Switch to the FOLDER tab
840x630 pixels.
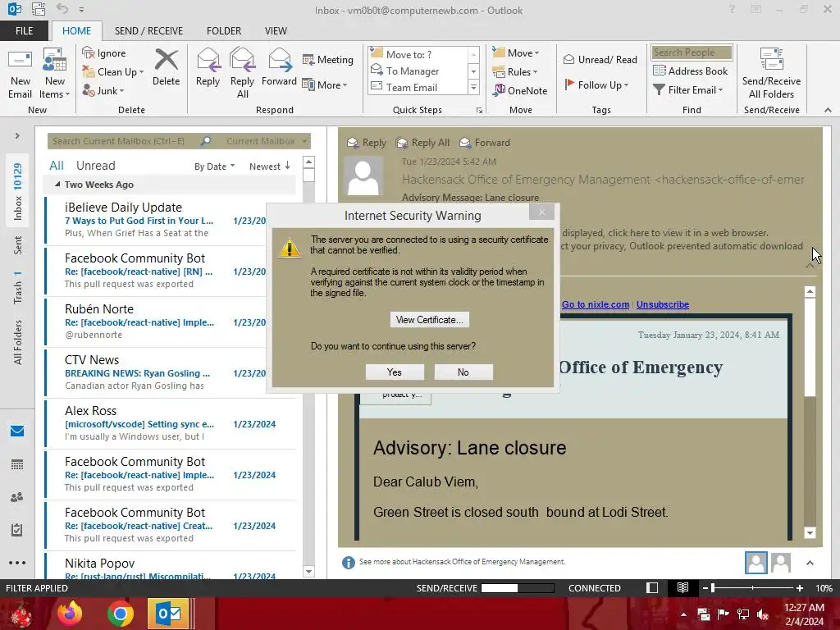pyautogui.click(x=224, y=31)
